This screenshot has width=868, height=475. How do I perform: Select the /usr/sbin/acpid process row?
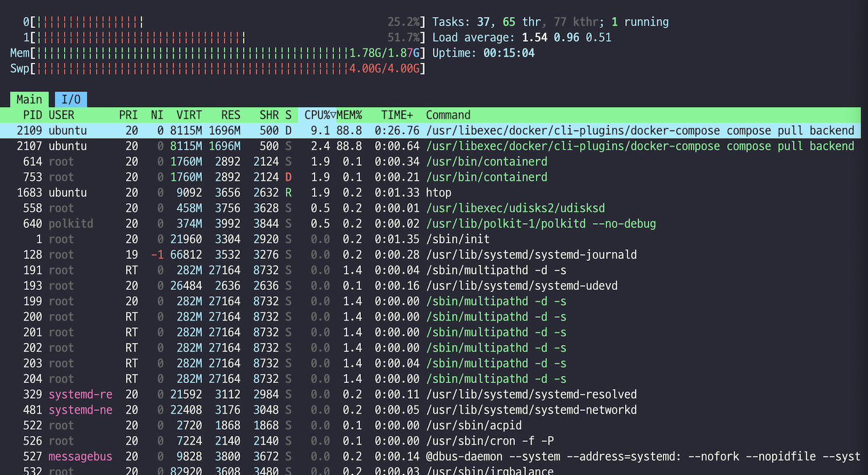click(x=431, y=426)
